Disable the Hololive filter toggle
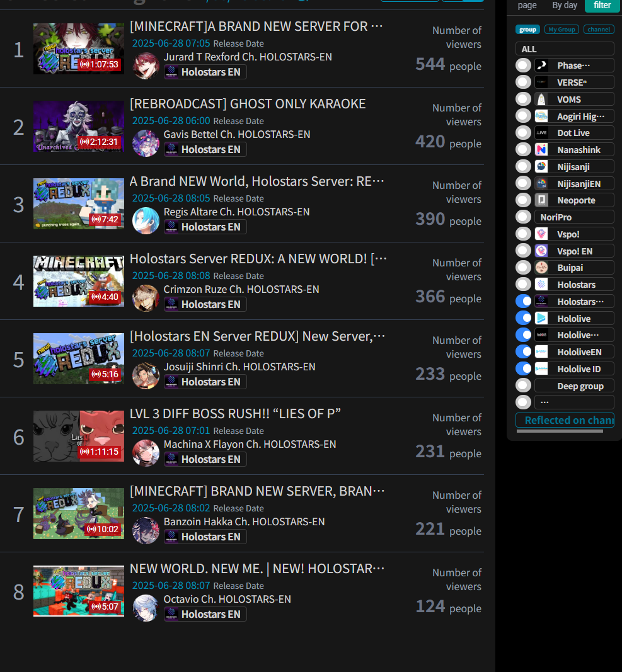622x672 pixels. [523, 318]
